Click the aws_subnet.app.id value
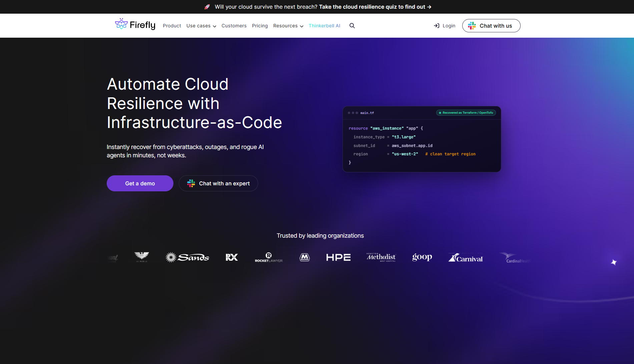Image resolution: width=634 pixels, height=364 pixels. point(412,146)
